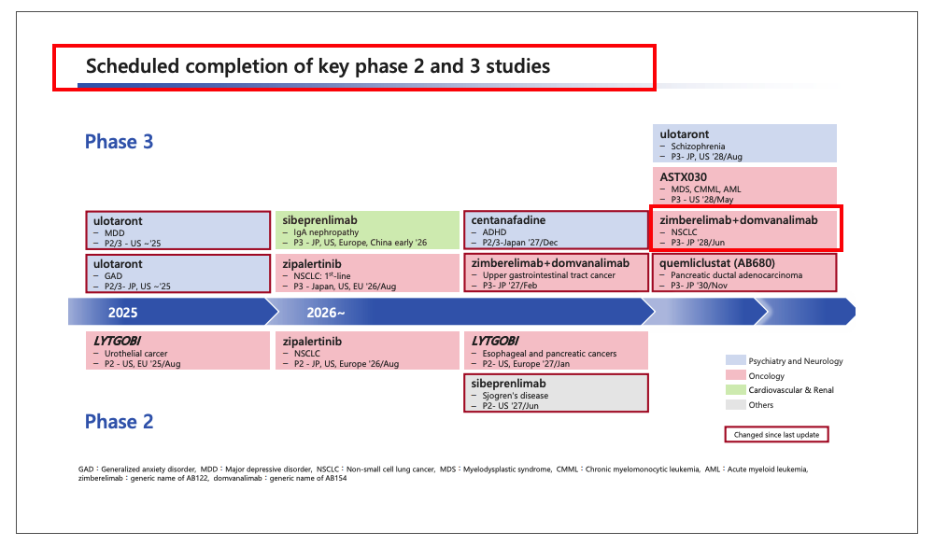934x560 pixels.
Task: Click the blue Psychiatry and Neurology legend swatch
Action: pyautogui.click(x=736, y=360)
